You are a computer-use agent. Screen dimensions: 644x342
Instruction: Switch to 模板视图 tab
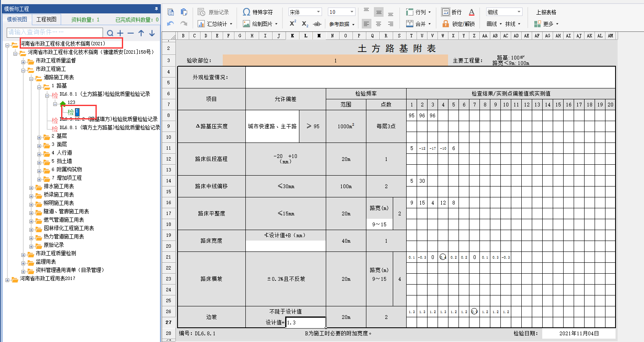click(17, 19)
